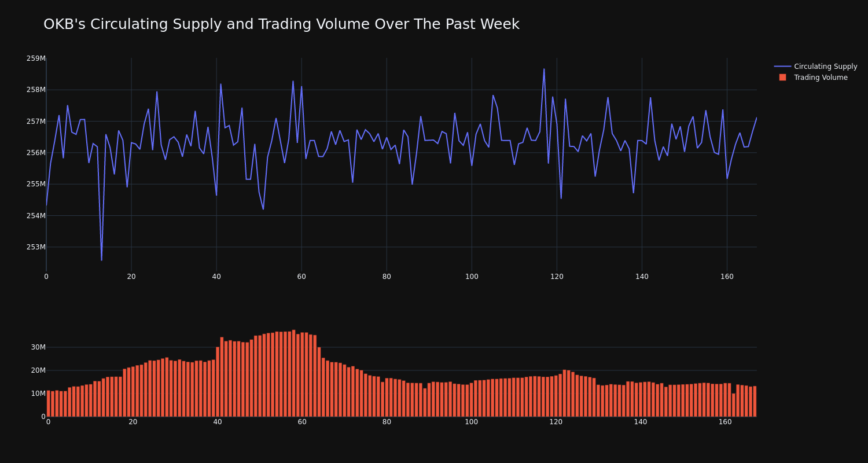Click the 258M y-axis label
The image size is (868, 463).
click(36, 90)
